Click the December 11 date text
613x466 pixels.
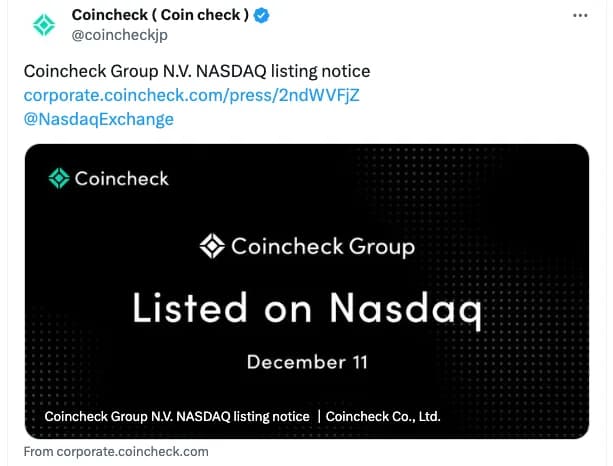306,361
